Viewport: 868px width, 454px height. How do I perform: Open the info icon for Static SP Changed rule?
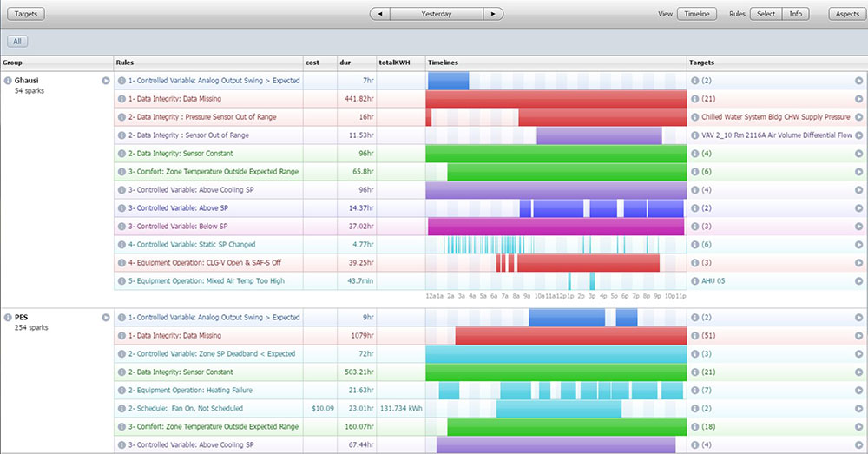(x=122, y=244)
